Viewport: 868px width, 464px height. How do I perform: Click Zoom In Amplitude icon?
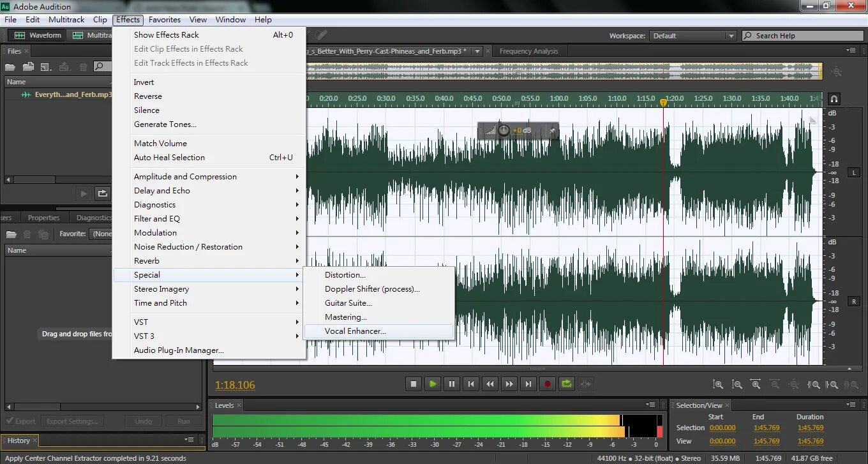(x=718, y=384)
